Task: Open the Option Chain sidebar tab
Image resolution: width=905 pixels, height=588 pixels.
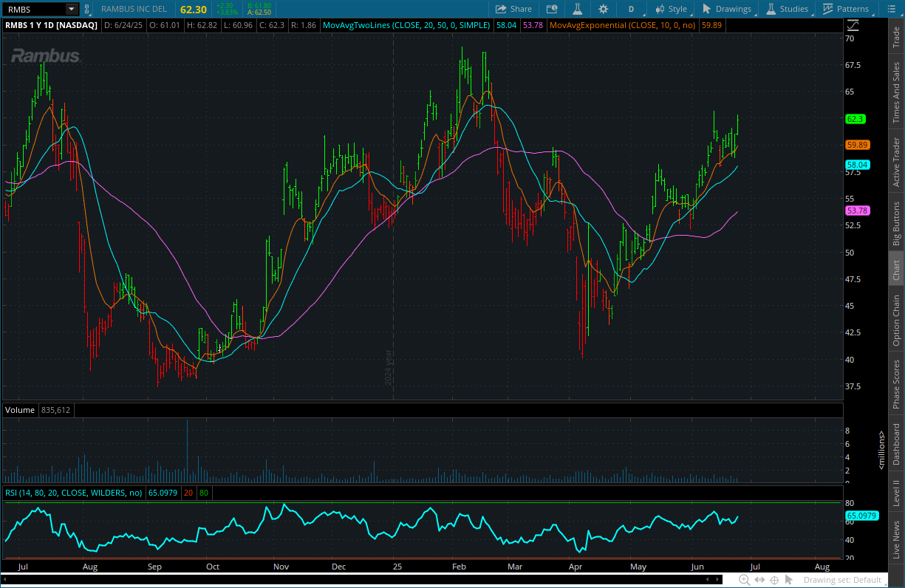Action: click(896, 321)
